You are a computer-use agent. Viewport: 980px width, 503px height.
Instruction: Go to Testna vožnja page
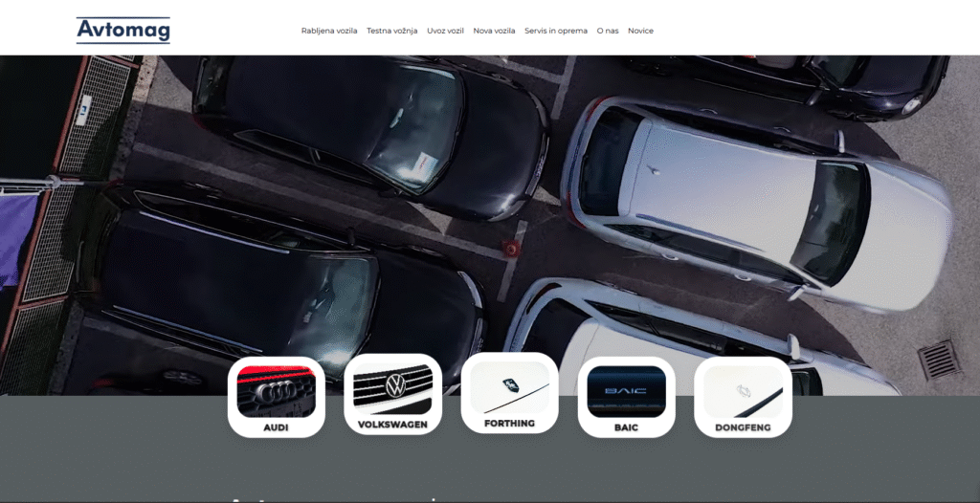[x=392, y=31]
